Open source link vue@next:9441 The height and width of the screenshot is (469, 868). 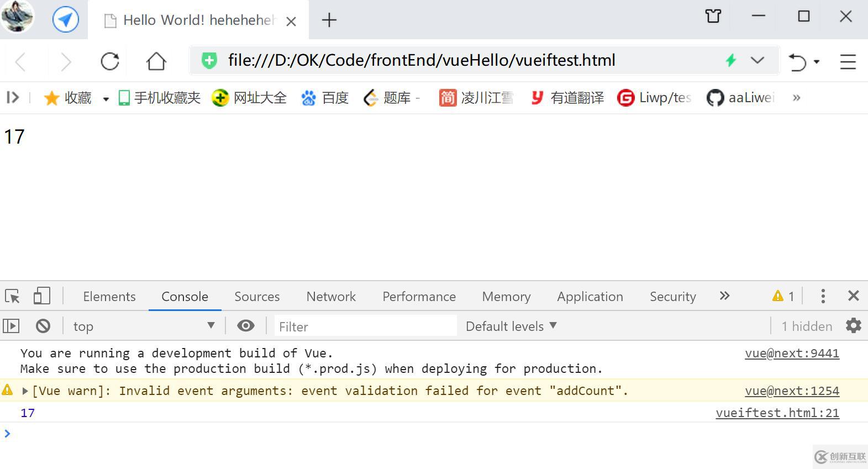pos(792,354)
